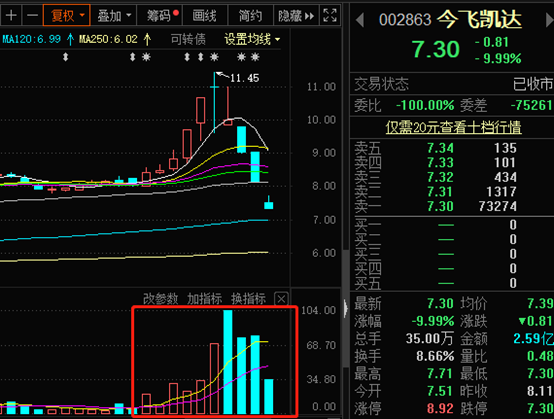Image resolution: width=554 pixels, height=419 pixels.
Task: Close the volume indicator panel
Action: (x=281, y=299)
